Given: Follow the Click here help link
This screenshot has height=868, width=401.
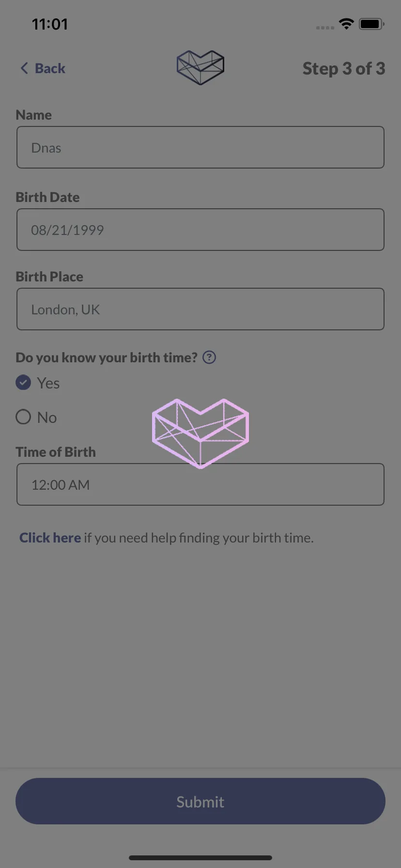Looking at the screenshot, I should point(50,538).
